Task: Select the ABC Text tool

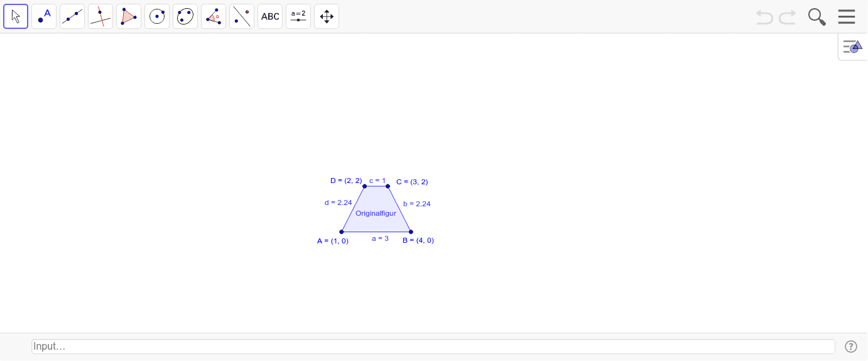Action: pos(270,16)
